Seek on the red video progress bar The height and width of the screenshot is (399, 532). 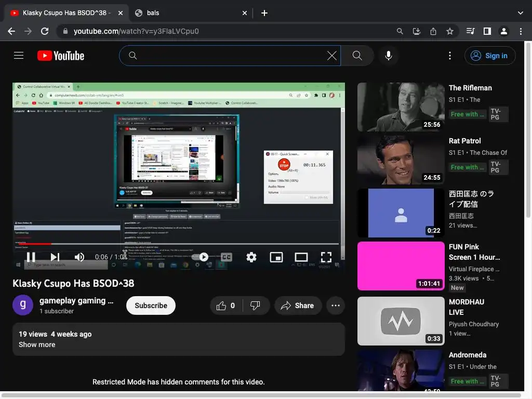tap(176, 244)
